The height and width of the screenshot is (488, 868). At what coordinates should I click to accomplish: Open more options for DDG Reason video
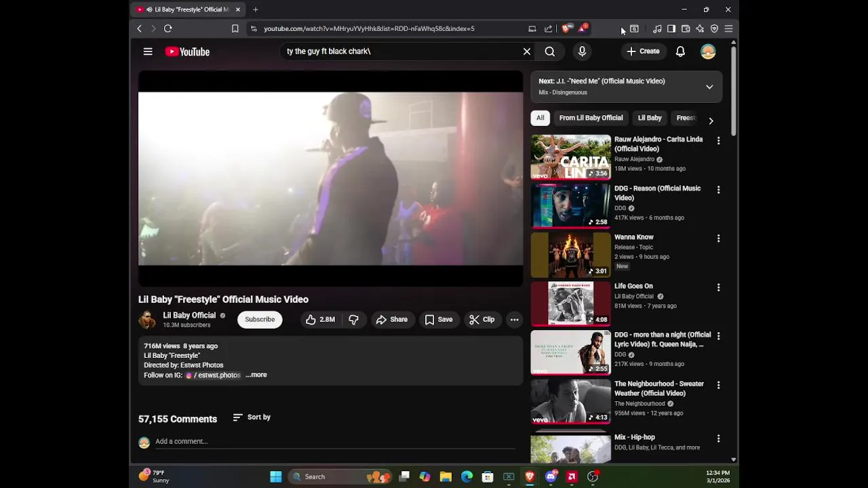[718, 190]
